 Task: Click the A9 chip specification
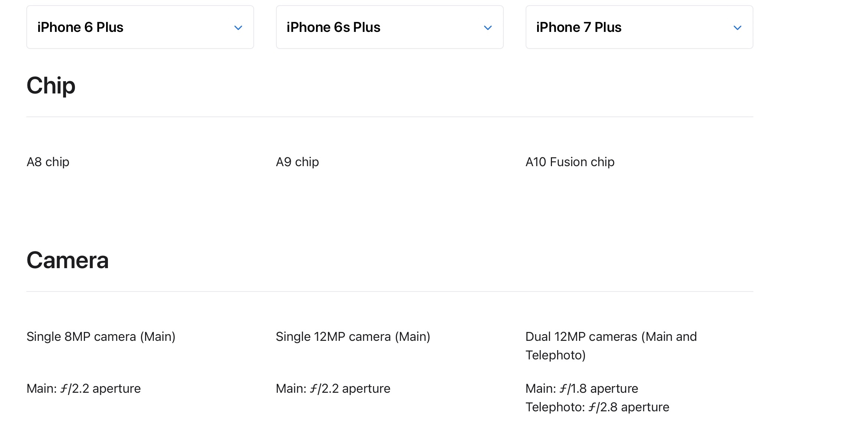coord(297,162)
